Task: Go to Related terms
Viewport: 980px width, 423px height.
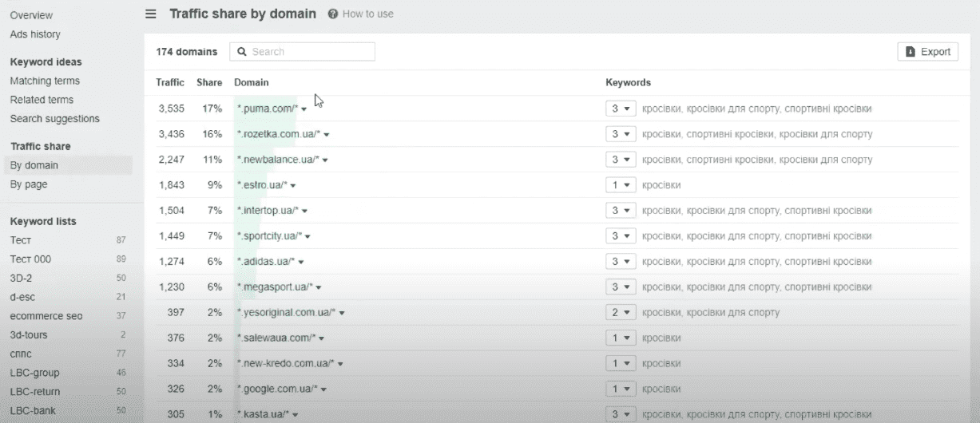Action: 42,100
